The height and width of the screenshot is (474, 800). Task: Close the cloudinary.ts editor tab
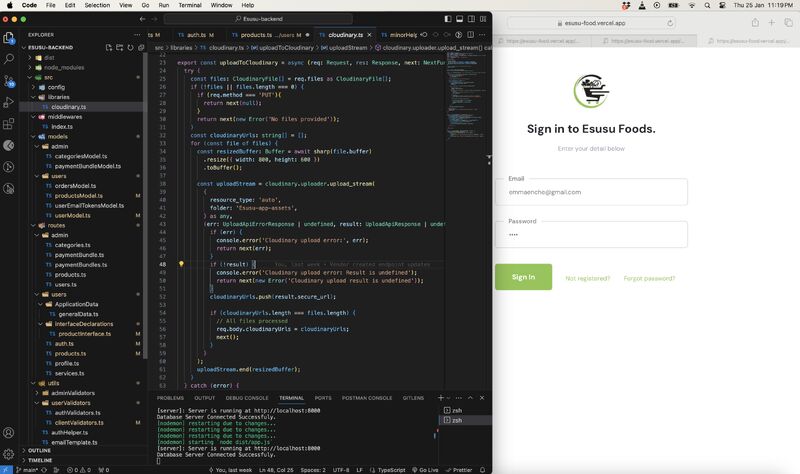[x=369, y=35]
